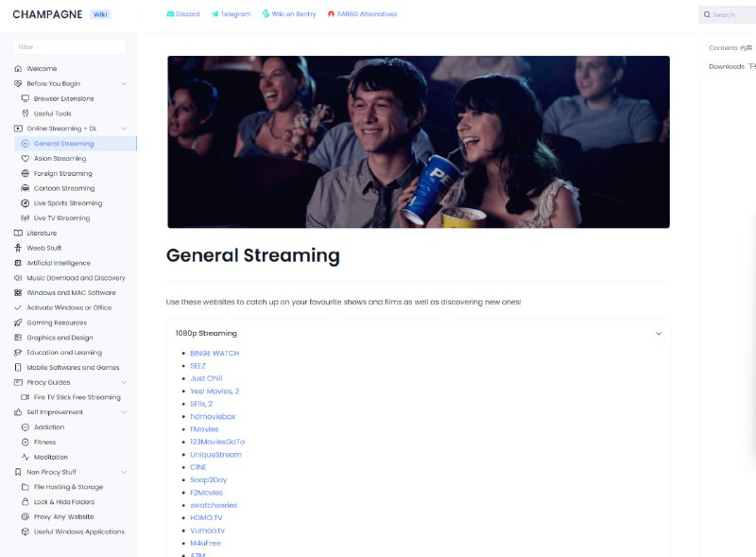Click the Welcome home icon in sidebar
The image size is (756, 557).
coord(18,69)
